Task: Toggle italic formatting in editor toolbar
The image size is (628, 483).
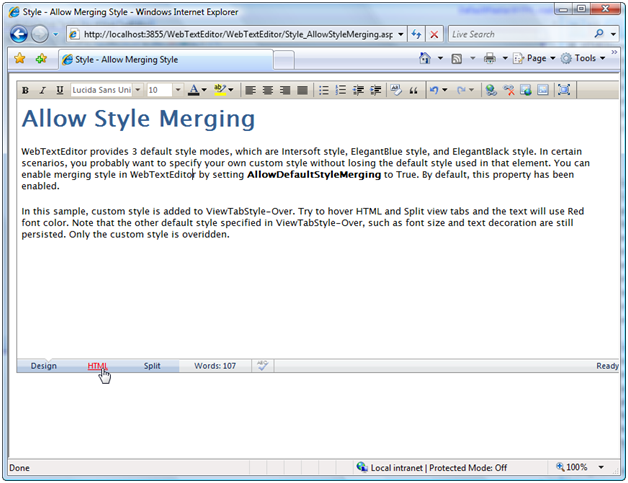Action: [x=43, y=90]
